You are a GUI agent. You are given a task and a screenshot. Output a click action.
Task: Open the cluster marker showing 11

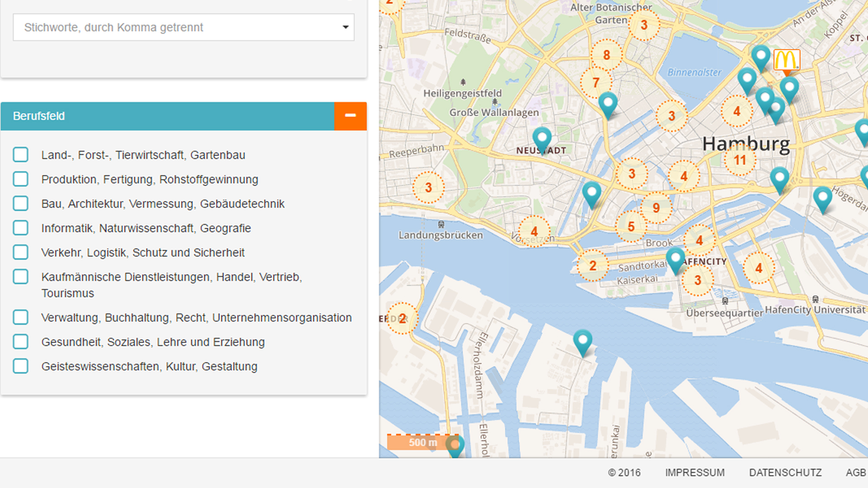740,160
